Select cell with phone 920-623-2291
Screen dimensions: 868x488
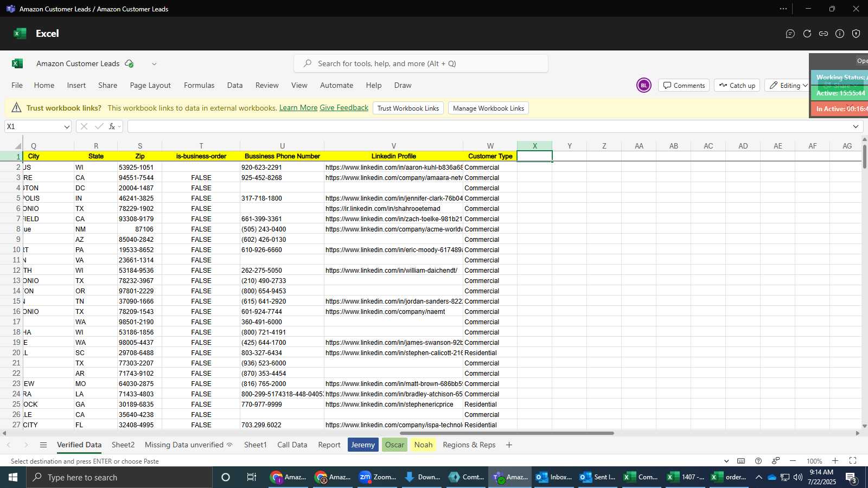point(282,167)
